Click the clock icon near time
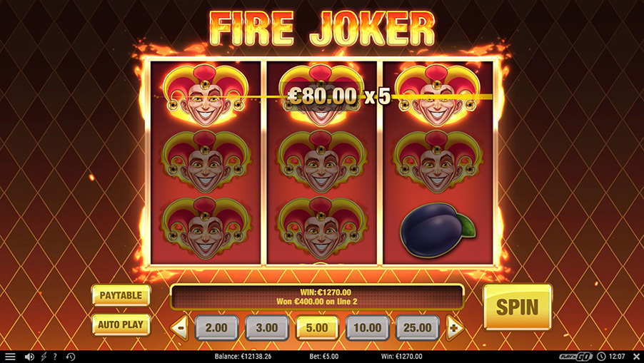 coord(601,357)
